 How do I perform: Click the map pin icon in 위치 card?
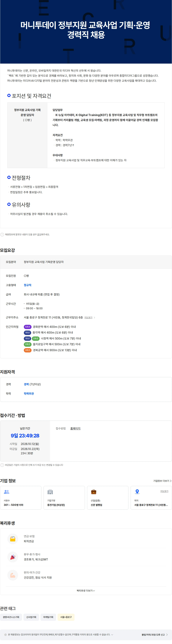pyautogui.click(x=137, y=492)
